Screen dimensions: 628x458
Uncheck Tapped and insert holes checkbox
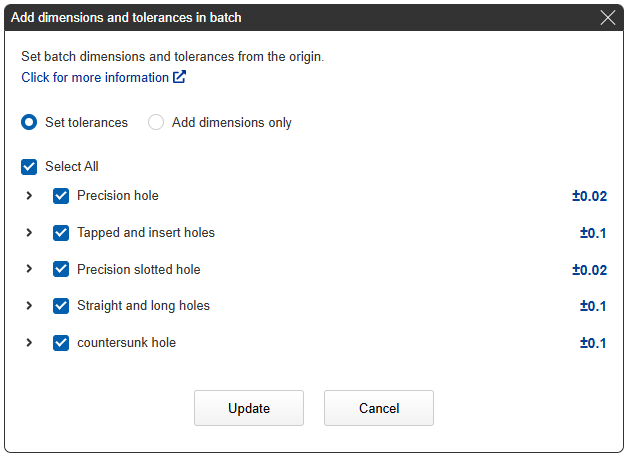coord(61,233)
